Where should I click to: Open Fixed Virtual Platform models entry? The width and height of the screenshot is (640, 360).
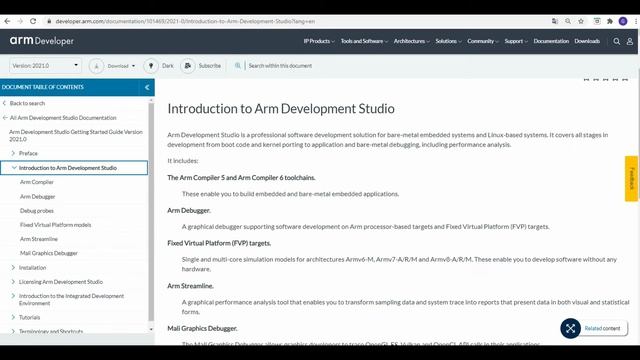pos(56,225)
